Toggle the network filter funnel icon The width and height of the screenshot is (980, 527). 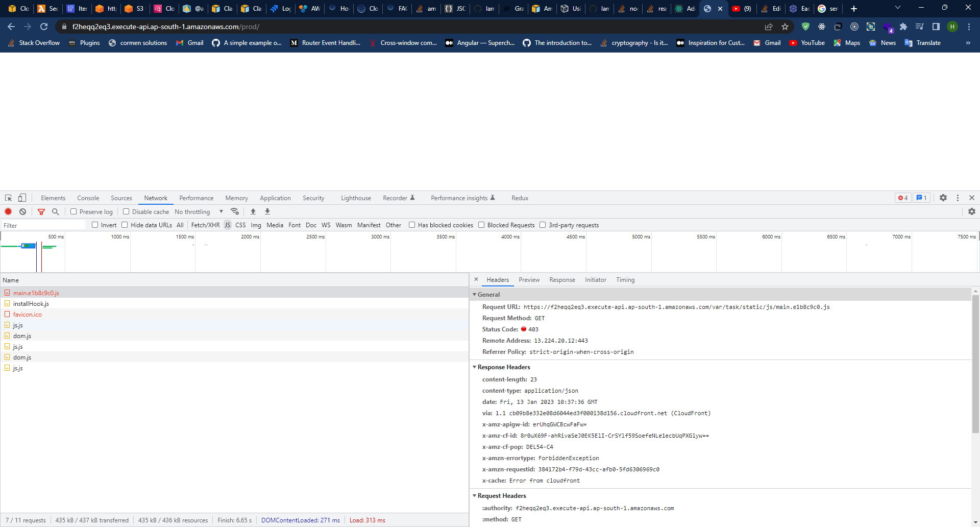(41, 211)
